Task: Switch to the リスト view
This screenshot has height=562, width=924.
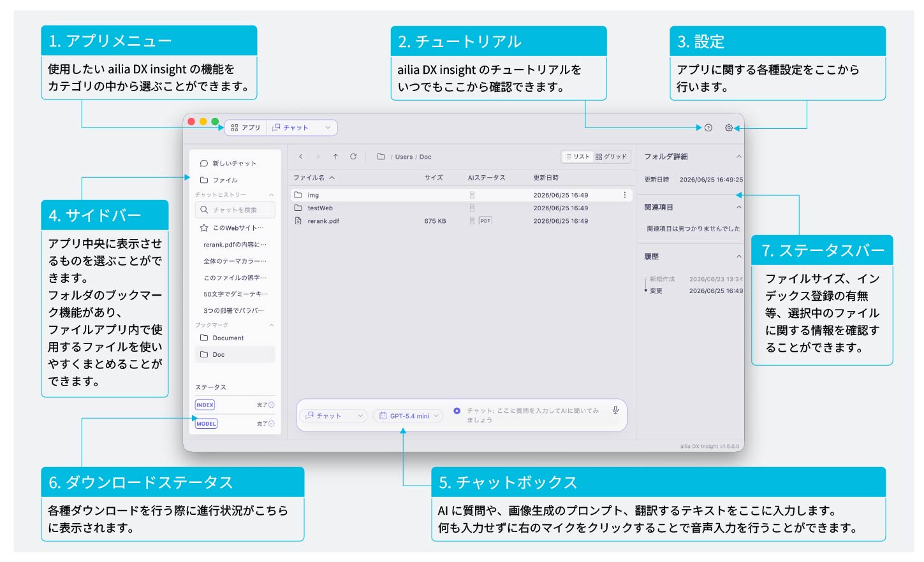Action: coord(577,157)
